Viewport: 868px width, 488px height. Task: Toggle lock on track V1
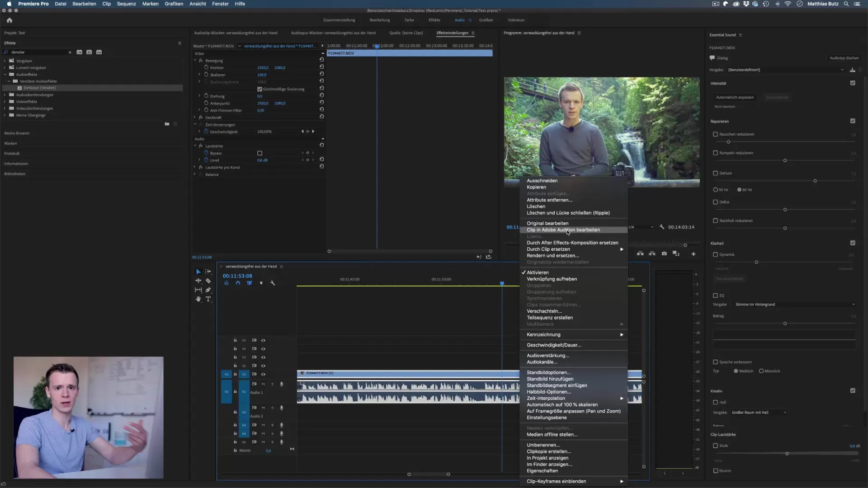(235, 374)
